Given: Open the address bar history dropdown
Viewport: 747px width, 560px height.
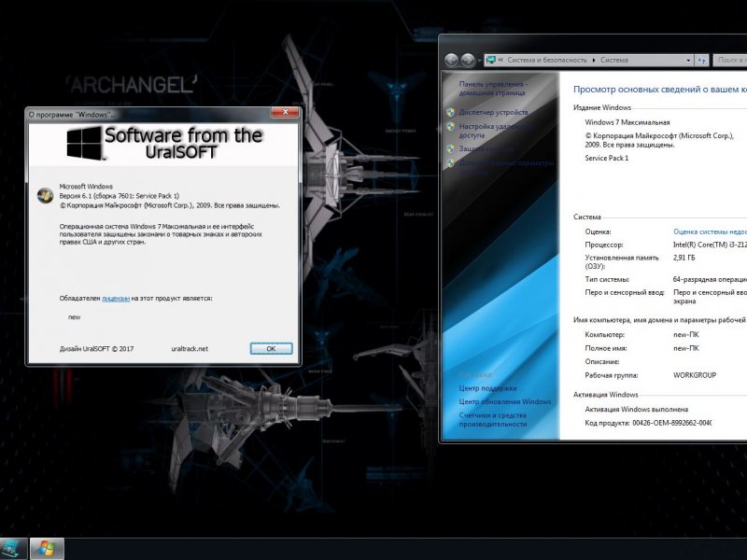Looking at the screenshot, I should [688, 61].
